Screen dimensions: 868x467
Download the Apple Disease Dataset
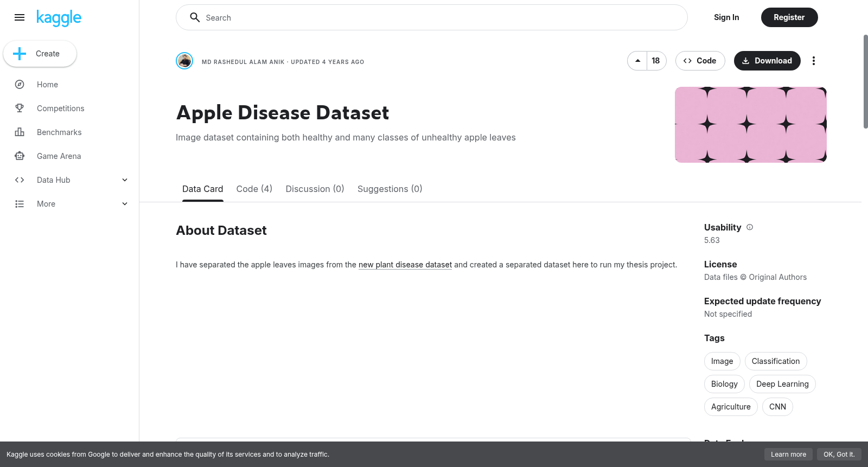point(767,61)
